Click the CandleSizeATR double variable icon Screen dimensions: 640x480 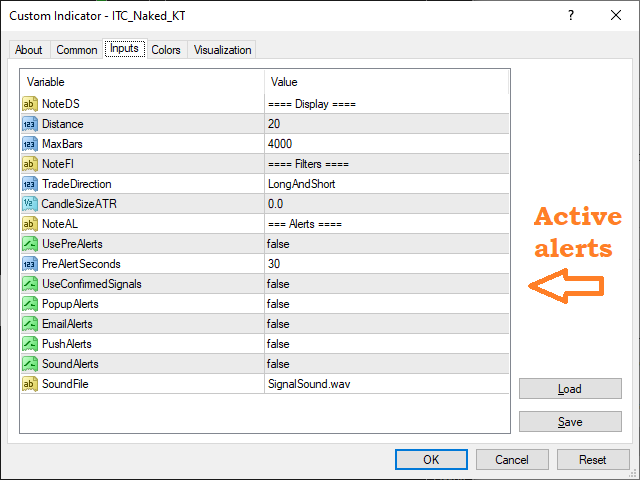click(29, 204)
